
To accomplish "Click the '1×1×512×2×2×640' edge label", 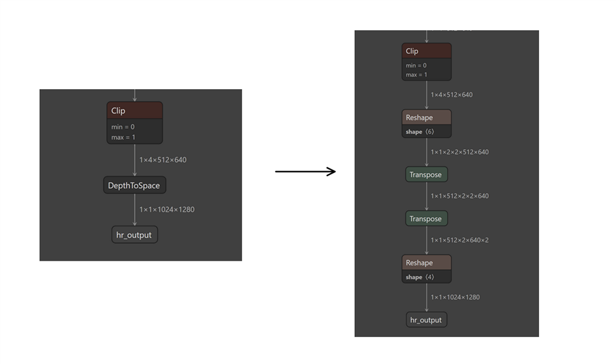I will [x=459, y=195].
